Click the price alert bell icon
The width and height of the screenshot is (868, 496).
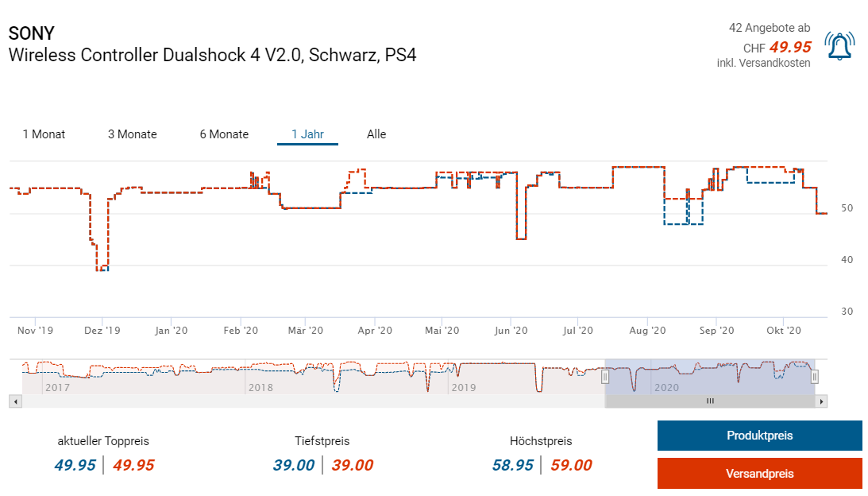click(x=840, y=46)
